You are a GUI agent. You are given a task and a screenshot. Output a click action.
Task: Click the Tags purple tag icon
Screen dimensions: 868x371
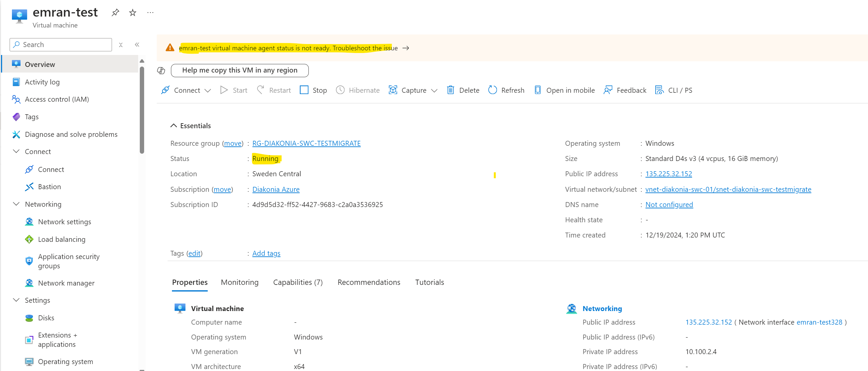(x=16, y=117)
